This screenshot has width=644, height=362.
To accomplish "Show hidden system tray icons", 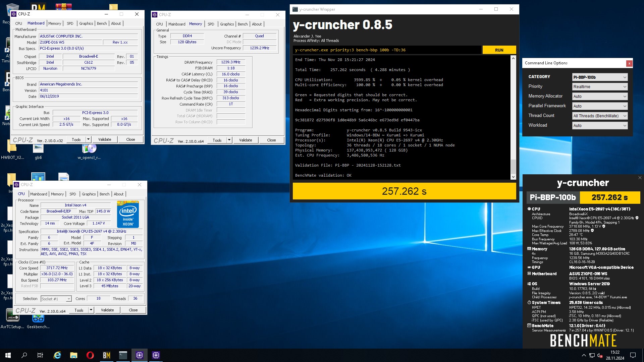I will tap(584, 355).
